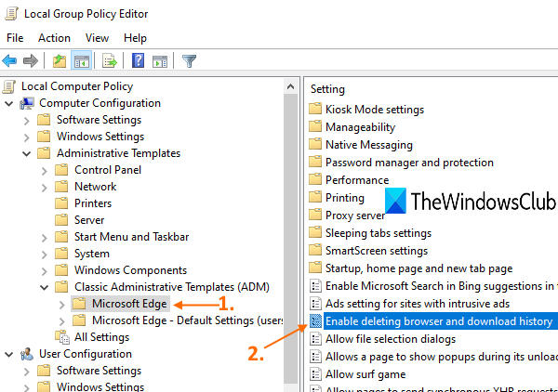Click the Native Messaging folder icon
This screenshot has width=558, height=392.
click(x=315, y=144)
